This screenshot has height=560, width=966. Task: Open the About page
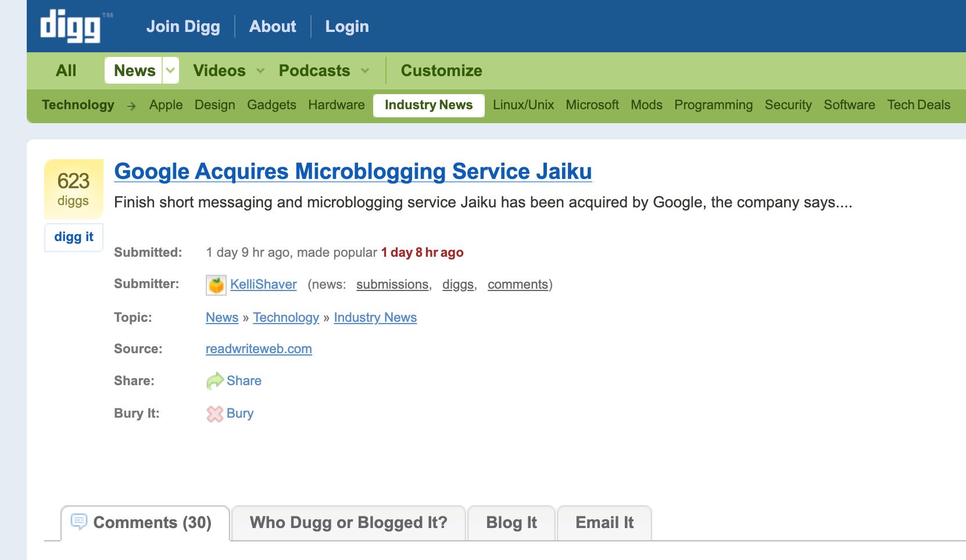pos(273,26)
